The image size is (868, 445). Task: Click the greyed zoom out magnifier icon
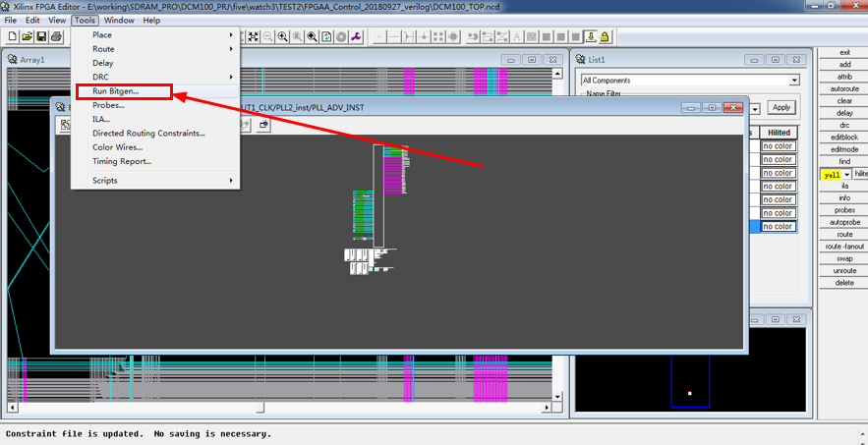tap(268, 37)
